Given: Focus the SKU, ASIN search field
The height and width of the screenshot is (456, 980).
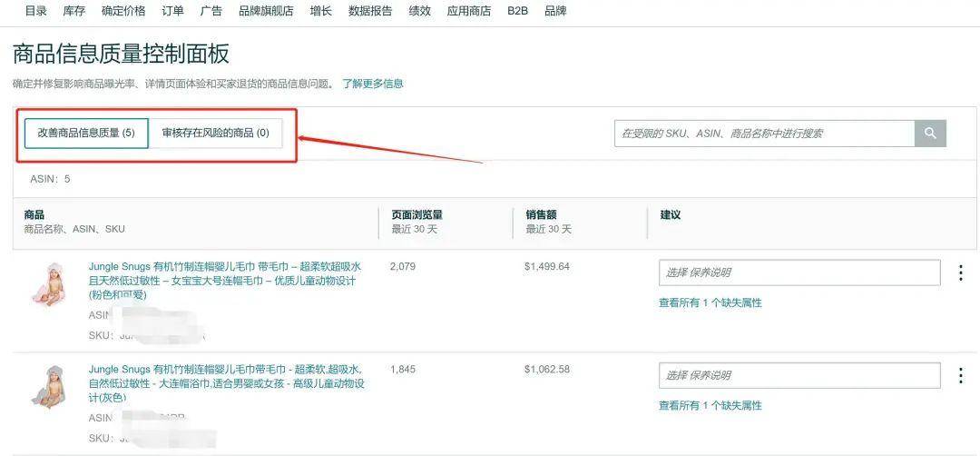Looking at the screenshot, I should (764, 134).
